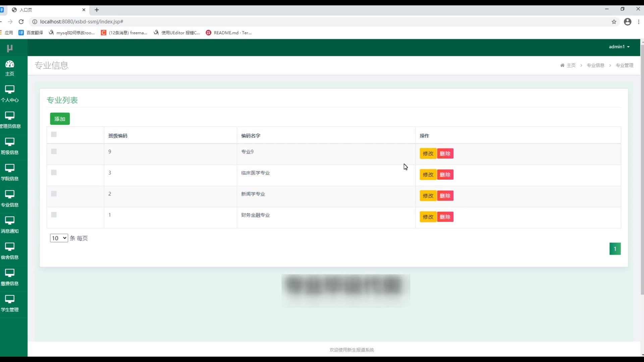Check the 新闻学专业 row checkbox
The image size is (644, 362).
[x=54, y=194]
